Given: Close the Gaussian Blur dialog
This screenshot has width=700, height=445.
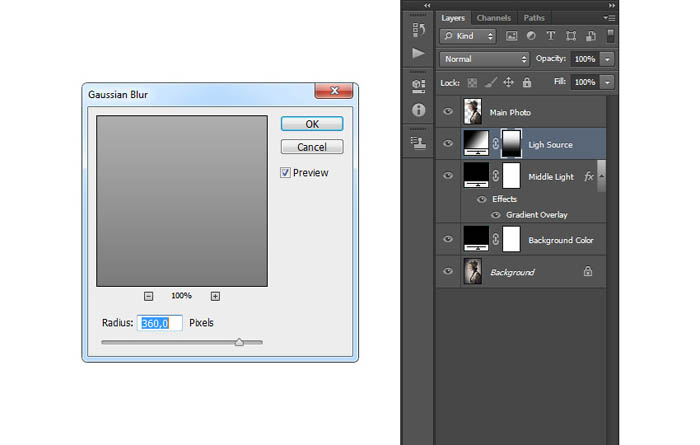Looking at the screenshot, I should (334, 91).
